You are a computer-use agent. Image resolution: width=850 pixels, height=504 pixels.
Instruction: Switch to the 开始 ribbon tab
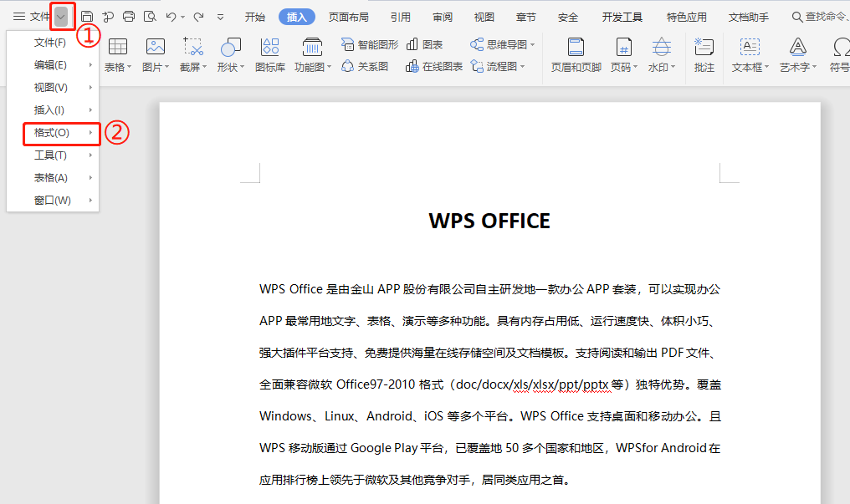point(255,18)
